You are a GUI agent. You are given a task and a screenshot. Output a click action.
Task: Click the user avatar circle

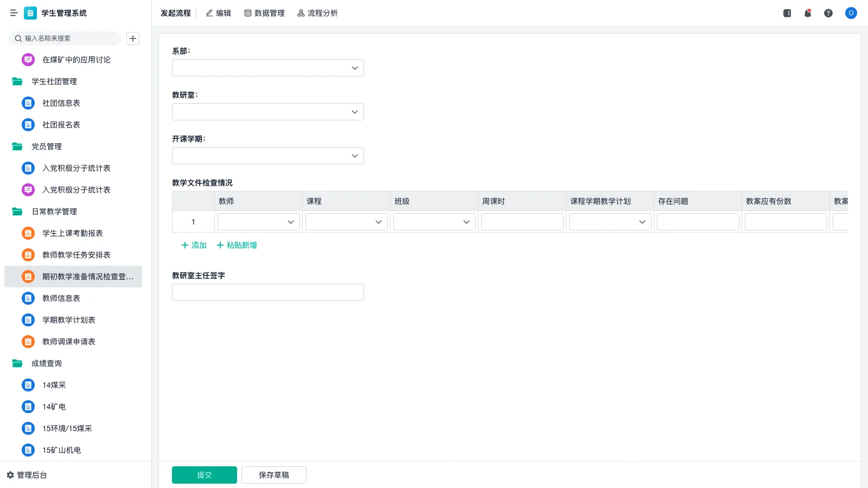pos(851,13)
